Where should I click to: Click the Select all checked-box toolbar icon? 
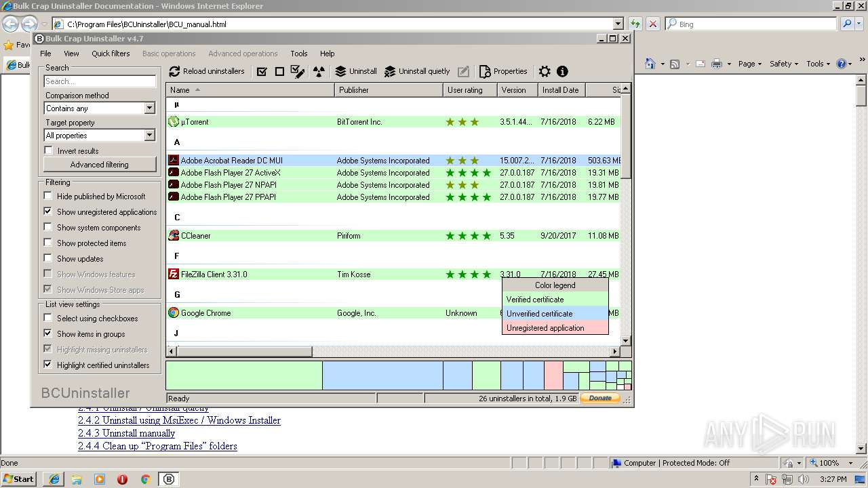(262, 71)
